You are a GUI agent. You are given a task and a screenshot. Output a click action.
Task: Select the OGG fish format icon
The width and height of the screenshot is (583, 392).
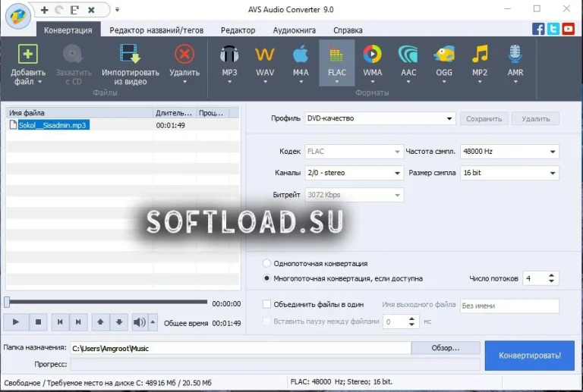[444, 54]
